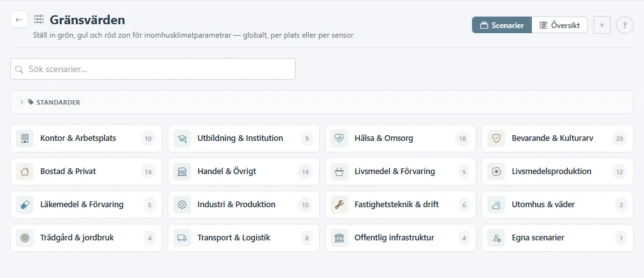Open the Handel & Övrigt category
Image resolution: width=644 pixels, height=278 pixels.
[243, 172]
